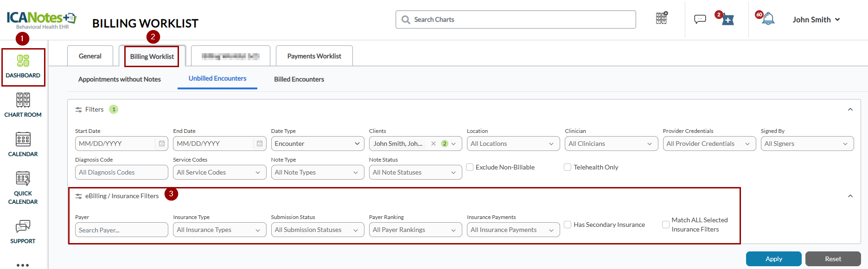Click the Start Date calendar picker icon
The height and width of the screenshot is (269, 868).
pyautogui.click(x=162, y=144)
